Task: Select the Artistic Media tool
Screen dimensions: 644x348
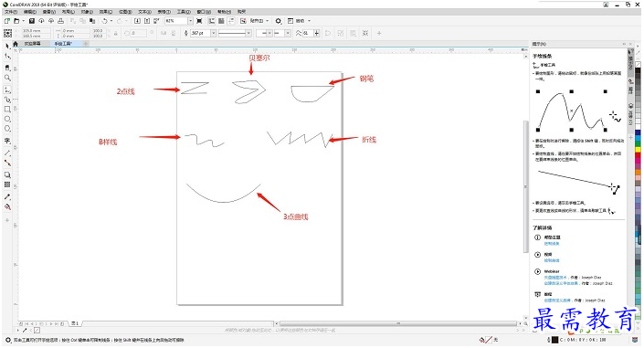Action: (7, 100)
